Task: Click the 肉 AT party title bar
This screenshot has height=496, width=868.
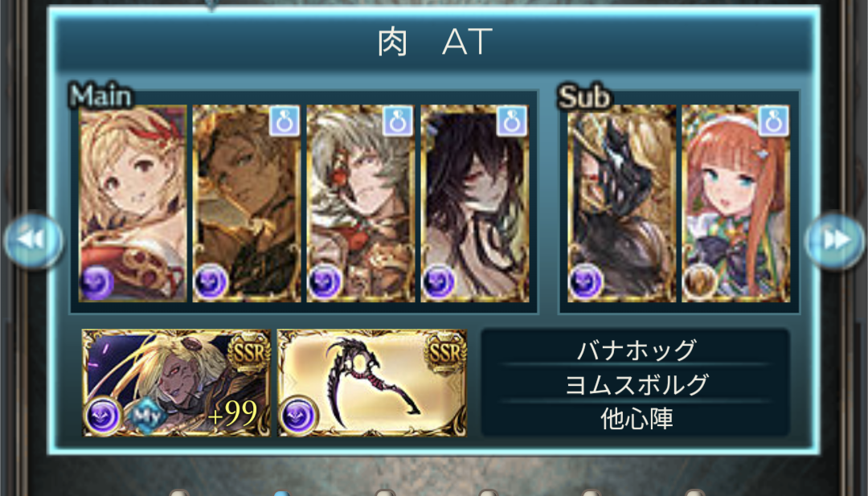Action: [434, 42]
